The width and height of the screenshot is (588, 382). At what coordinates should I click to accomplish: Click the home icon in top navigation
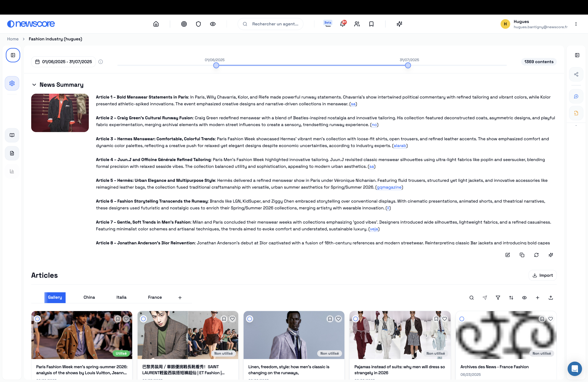[156, 24]
